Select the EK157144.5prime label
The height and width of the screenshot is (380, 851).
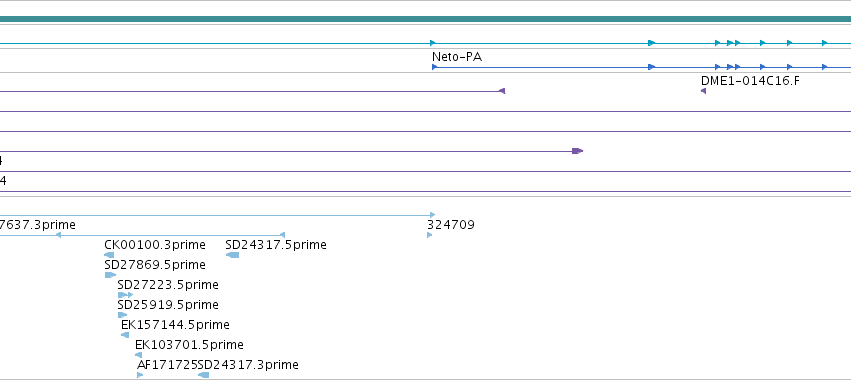point(175,325)
